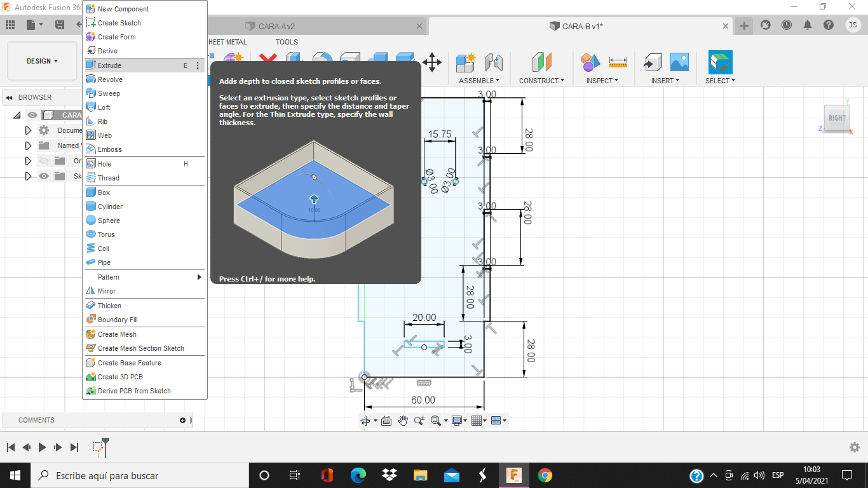This screenshot has width=868, height=488.
Task: Collapse the CARA root component node
Action: [17, 115]
